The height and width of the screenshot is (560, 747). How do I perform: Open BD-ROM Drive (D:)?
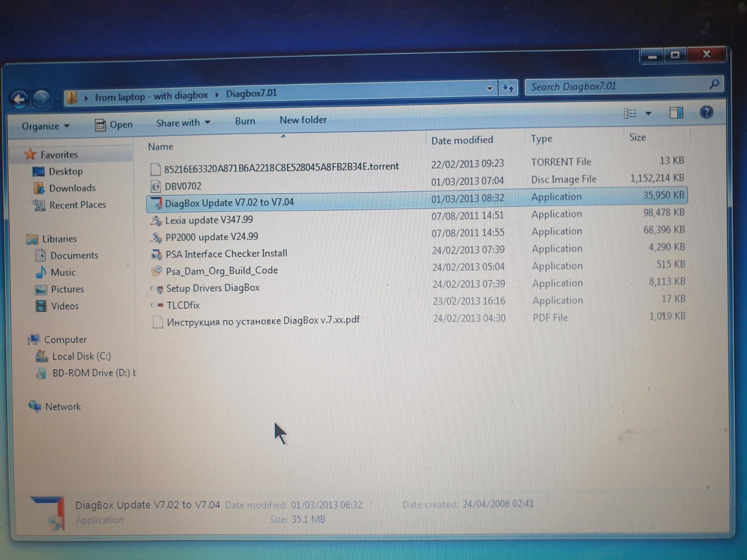(x=93, y=373)
